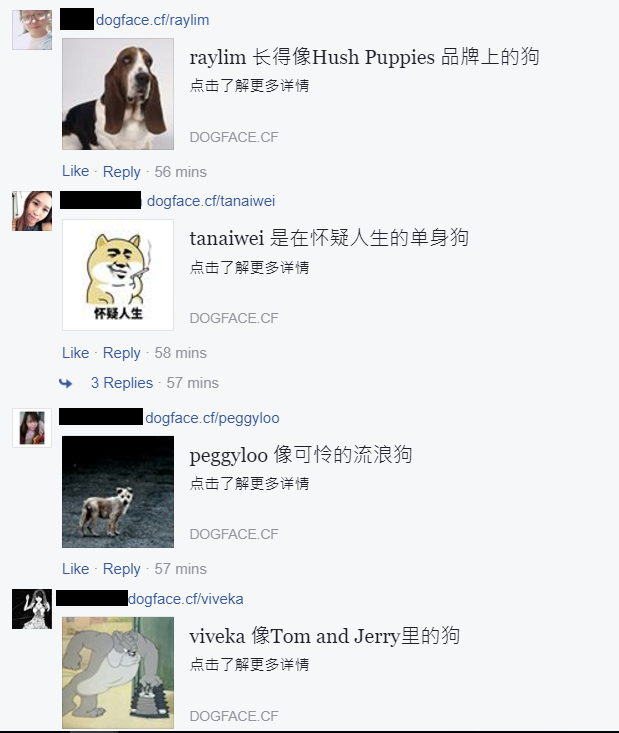Open the viveka commenter's anime avatar
Viewport: 619px width, 733px height.
32,609
